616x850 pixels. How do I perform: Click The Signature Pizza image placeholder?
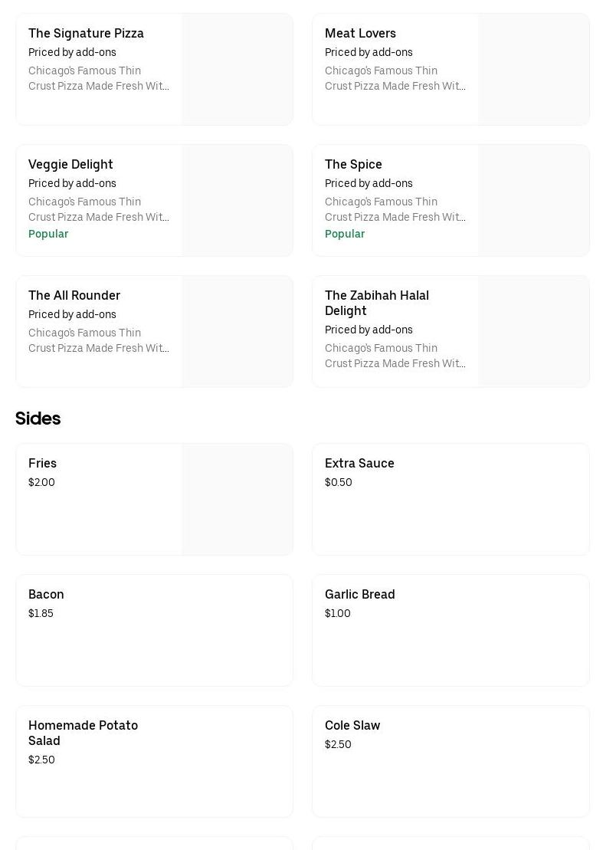click(237, 70)
